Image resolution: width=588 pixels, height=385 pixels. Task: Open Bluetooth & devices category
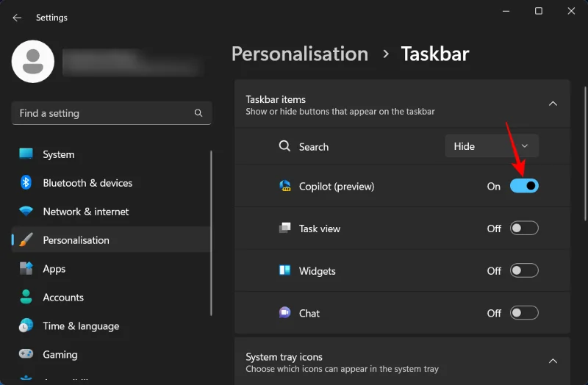(x=111, y=183)
